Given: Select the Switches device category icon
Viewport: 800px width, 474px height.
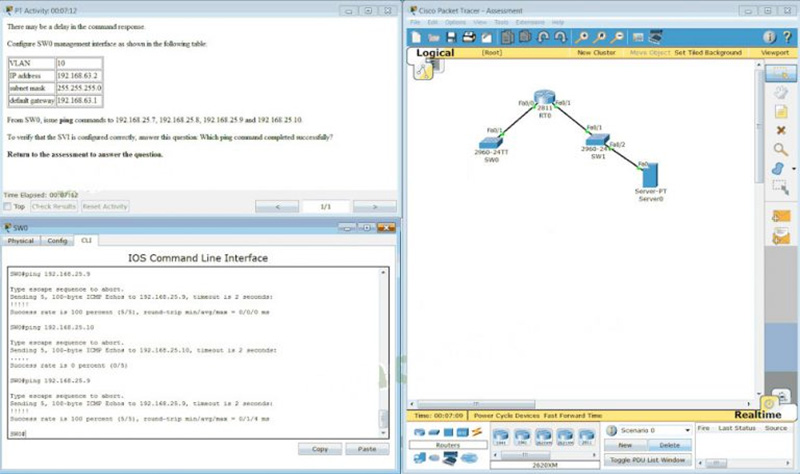Looking at the screenshot, I should (x=434, y=432).
